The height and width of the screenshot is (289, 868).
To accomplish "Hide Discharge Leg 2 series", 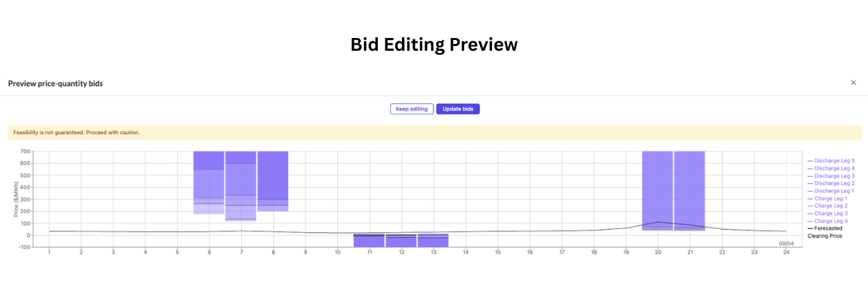I will (831, 183).
